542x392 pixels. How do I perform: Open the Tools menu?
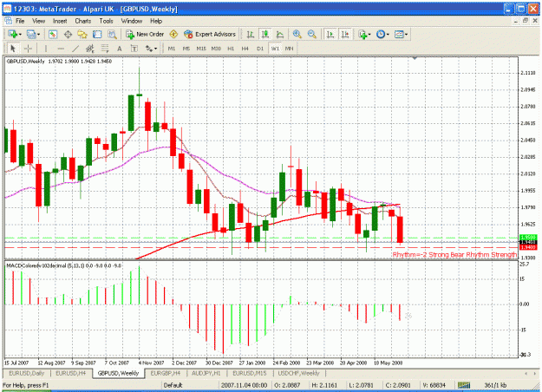click(106, 21)
